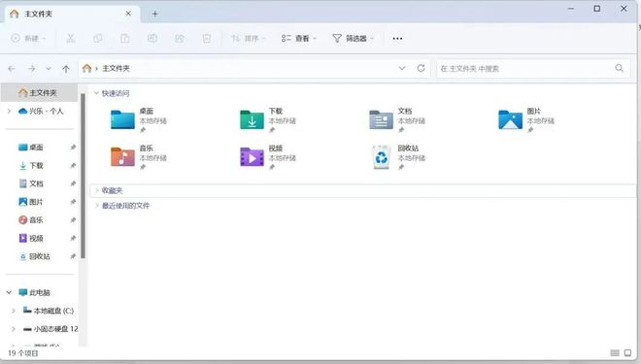641x364 pixels.
Task: Click the magnifier search icon
Action: point(620,68)
